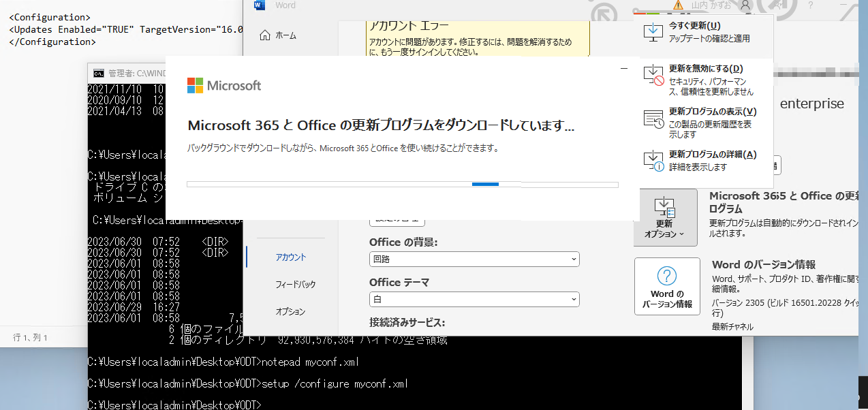Click the last empty prompt line in command prompt

[x=175, y=405]
